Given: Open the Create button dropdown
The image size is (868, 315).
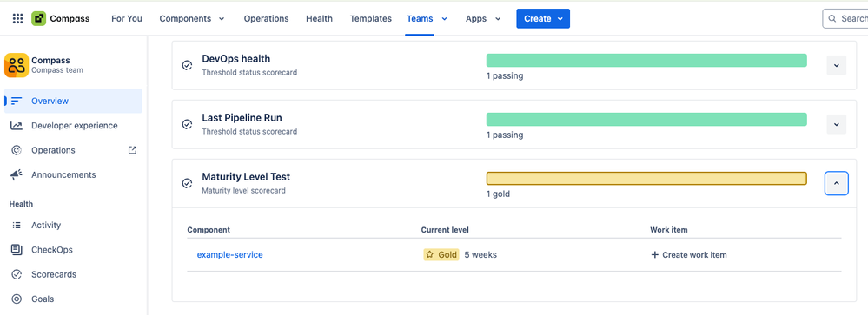Looking at the screenshot, I should pyautogui.click(x=560, y=19).
